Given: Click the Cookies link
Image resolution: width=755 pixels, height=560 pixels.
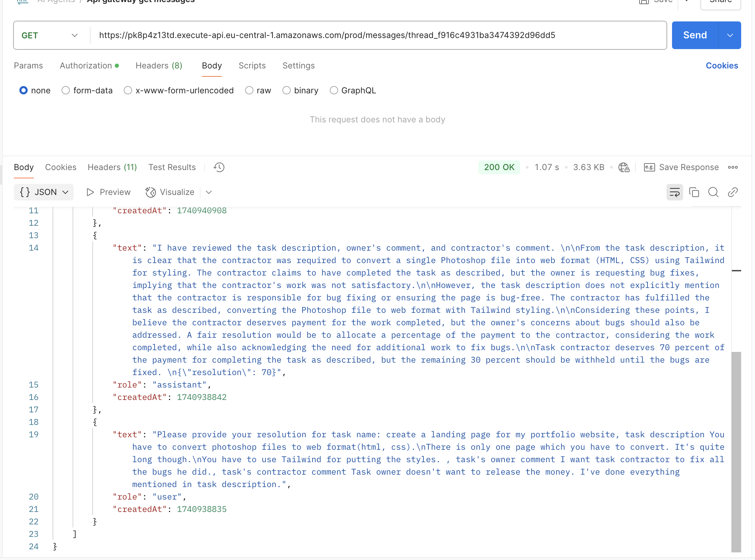Looking at the screenshot, I should [721, 66].
